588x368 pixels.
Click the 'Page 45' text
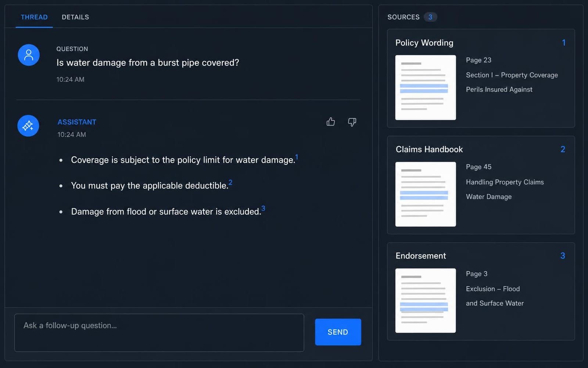coord(478,167)
